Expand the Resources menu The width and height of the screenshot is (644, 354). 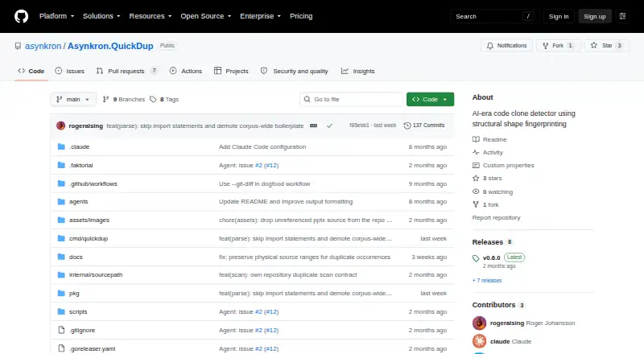[151, 16]
